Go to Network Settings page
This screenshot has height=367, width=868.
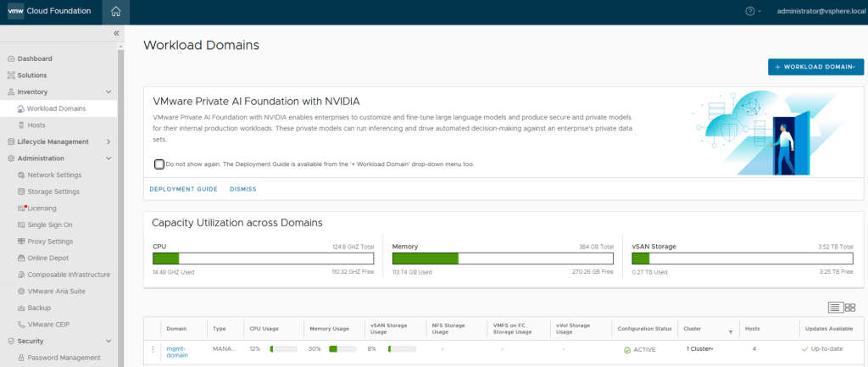point(54,175)
